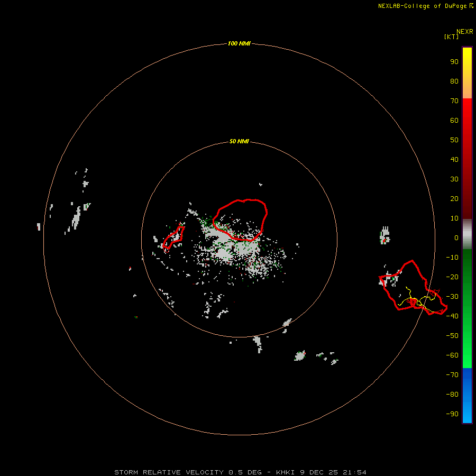Image resolution: width=476 pixels, height=476 pixels.
Task: Click the large red polygon near radar center
Action: point(240,220)
